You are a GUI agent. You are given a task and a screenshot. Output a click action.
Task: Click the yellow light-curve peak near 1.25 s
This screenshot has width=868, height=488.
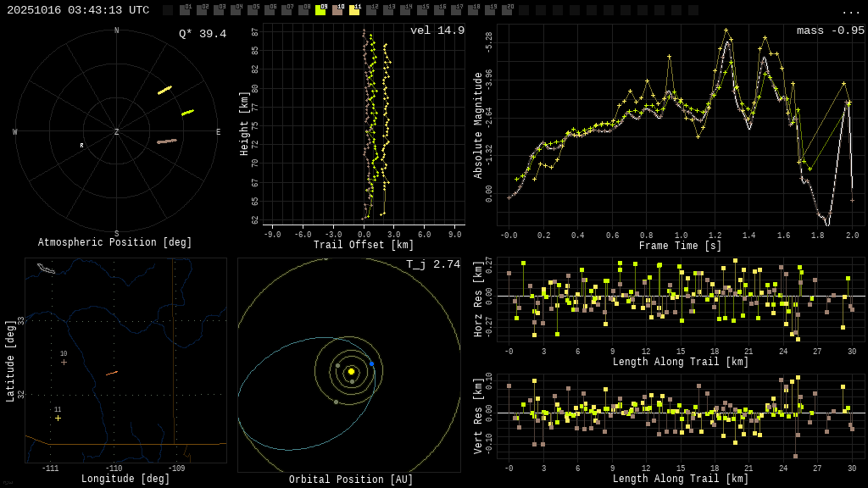click(x=726, y=30)
